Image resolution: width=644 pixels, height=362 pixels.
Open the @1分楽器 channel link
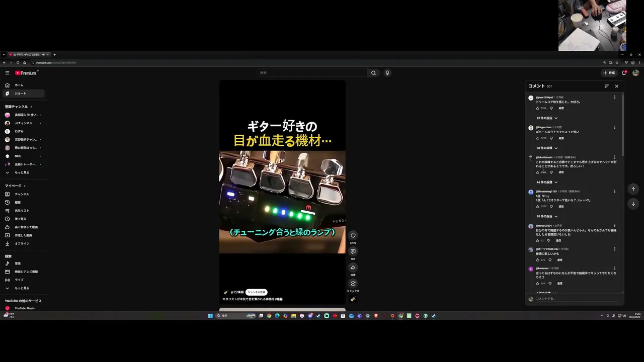point(237,292)
